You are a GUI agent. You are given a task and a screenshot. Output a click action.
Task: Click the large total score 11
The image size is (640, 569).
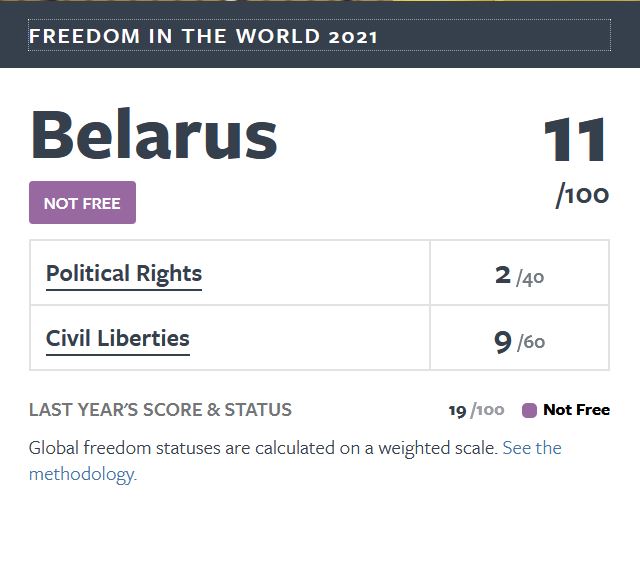point(575,141)
